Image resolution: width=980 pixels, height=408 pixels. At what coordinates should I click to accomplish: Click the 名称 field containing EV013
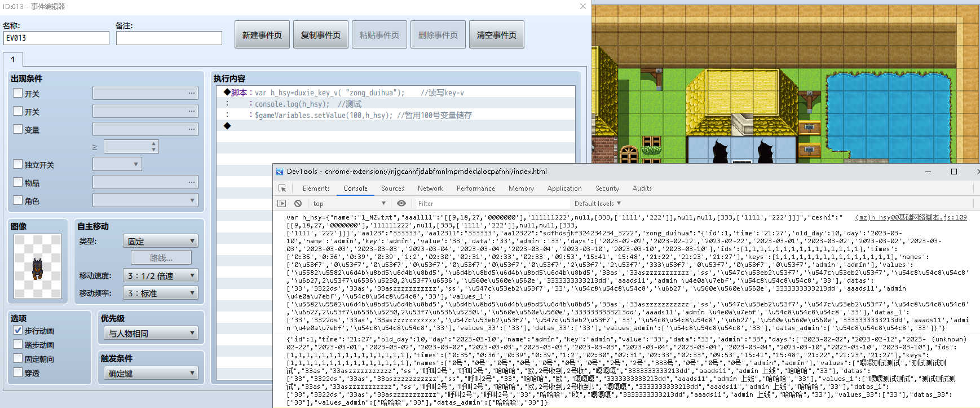[56, 38]
